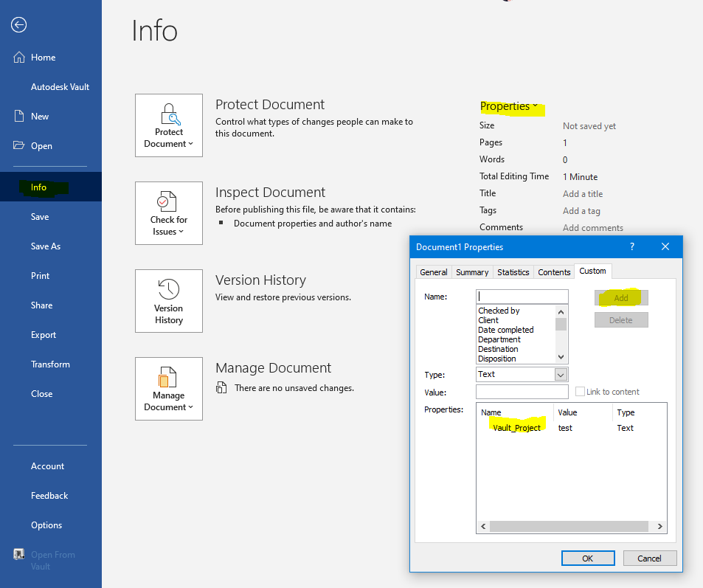
Task: Click the Add button
Action: (620, 297)
